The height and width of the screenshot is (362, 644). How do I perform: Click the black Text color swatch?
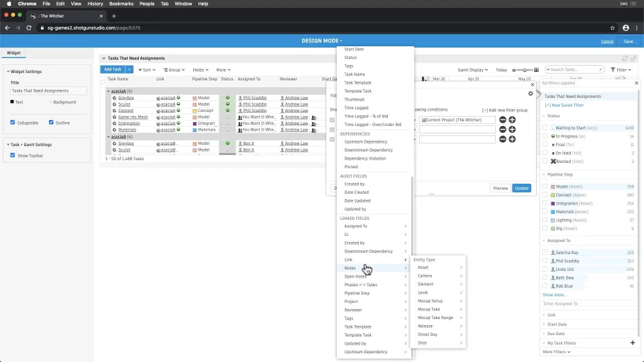tap(12, 102)
